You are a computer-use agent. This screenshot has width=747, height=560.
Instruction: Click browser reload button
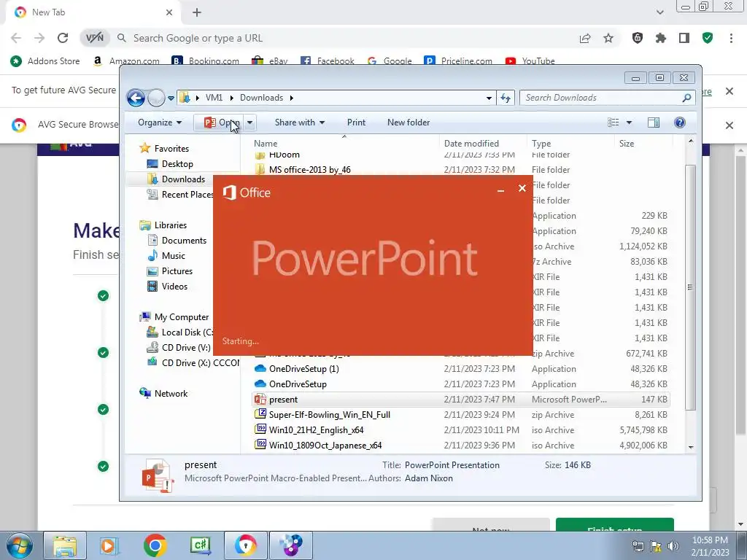63,38
